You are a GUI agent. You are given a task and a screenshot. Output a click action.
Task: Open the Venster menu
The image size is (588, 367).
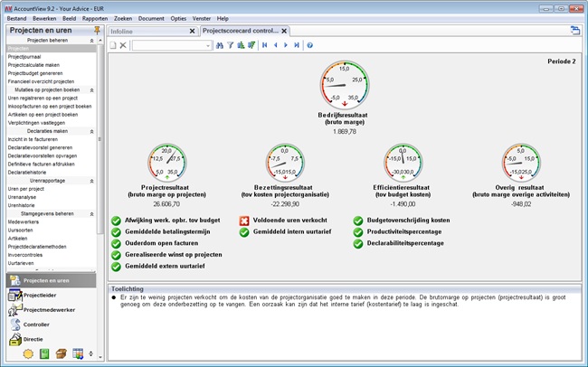pyautogui.click(x=202, y=18)
